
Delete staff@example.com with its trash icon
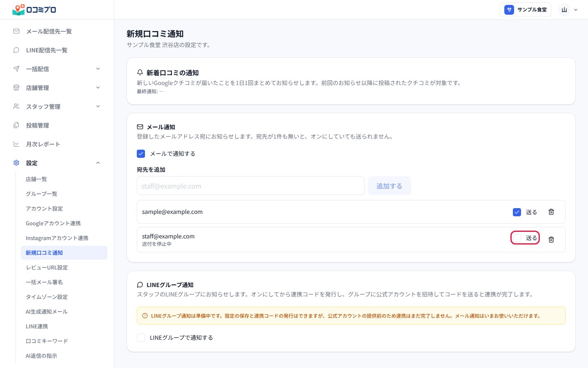pyautogui.click(x=551, y=240)
